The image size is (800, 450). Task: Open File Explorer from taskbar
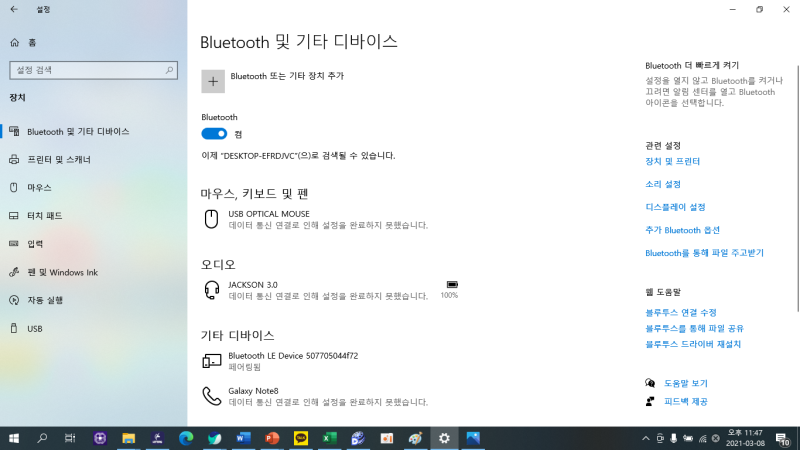[129, 438]
